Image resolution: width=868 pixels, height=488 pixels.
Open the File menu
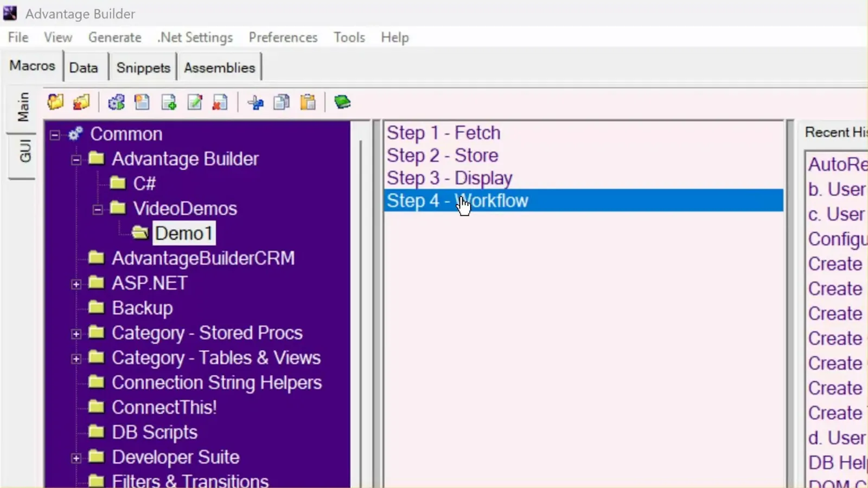pyautogui.click(x=18, y=37)
